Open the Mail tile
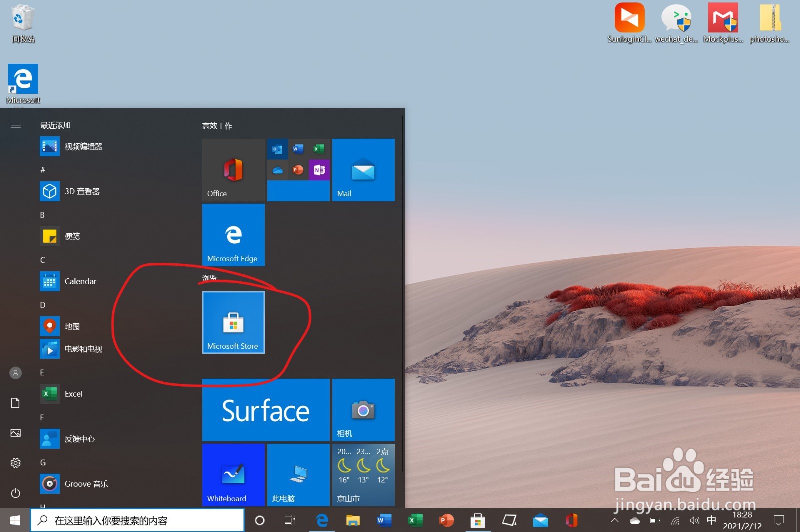The width and height of the screenshot is (800, 532). click(363, 170)
